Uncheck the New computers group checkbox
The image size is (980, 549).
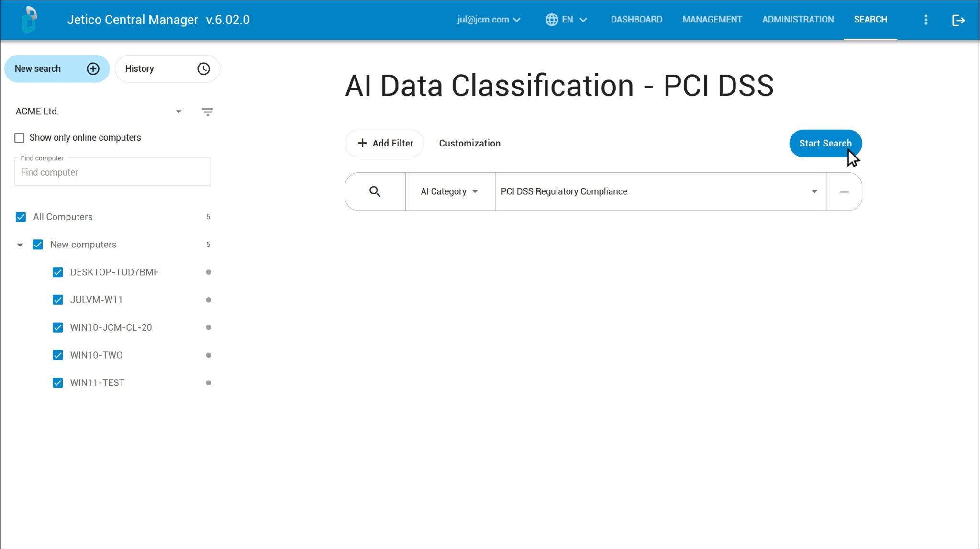tap(37, 245)
